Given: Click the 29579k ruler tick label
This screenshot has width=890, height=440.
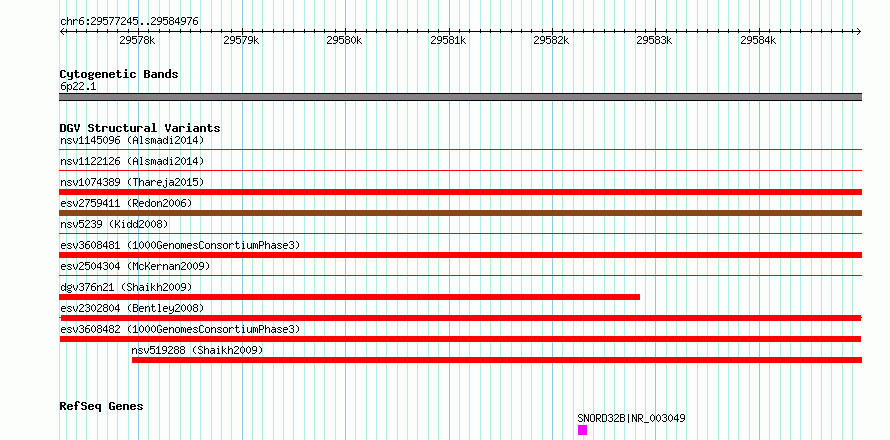Looking at the screenshot, I should pyautogui.click(x=241, y=40).
